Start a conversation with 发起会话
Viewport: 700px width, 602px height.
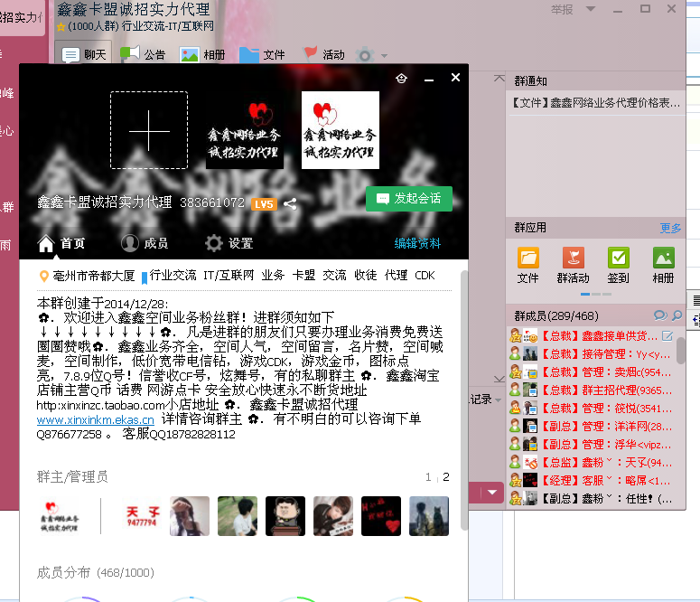coord(409,199)
